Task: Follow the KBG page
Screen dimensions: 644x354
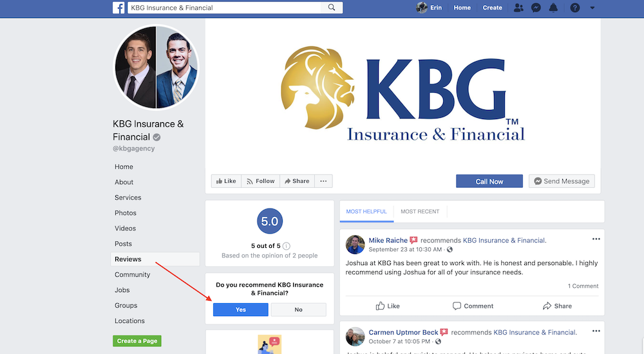Action: 260,181
